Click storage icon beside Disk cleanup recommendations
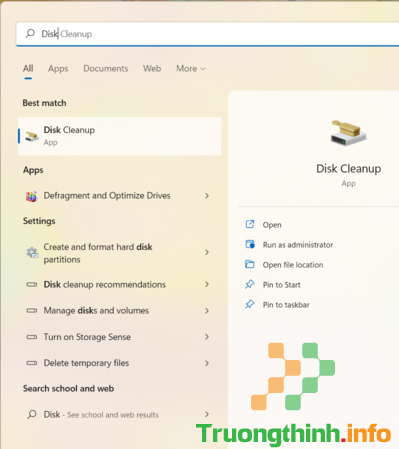 tap(32, 284)
